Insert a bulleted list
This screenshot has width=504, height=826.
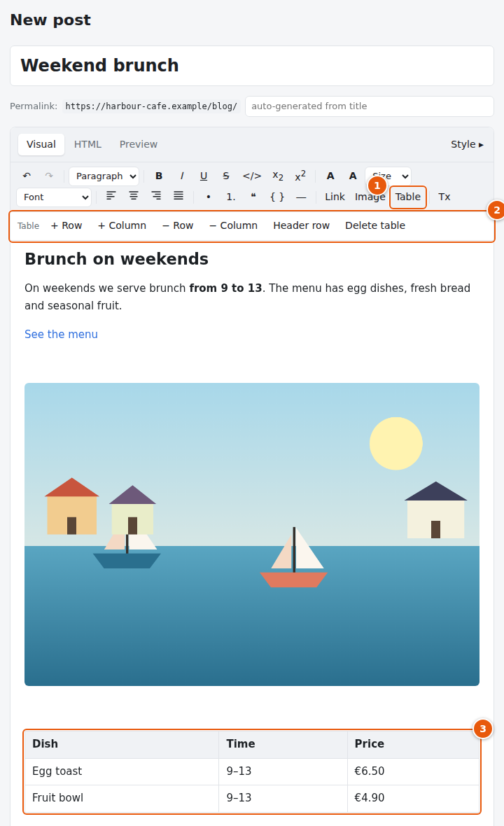[209, 197]
